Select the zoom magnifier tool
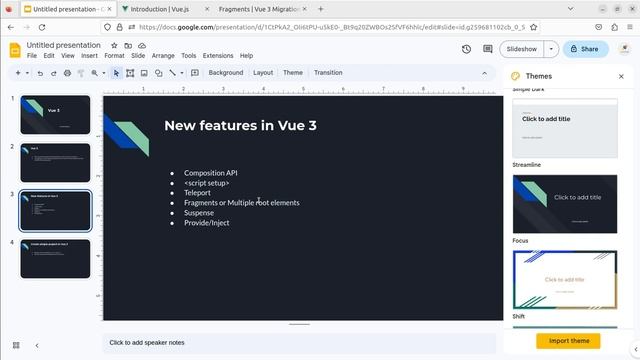The width and height of the screenshot is (640, 360). [x=95, y=73]
